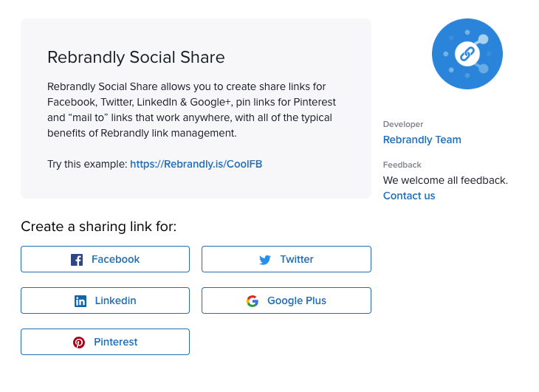Click the Developer label text

click(403, 124)
